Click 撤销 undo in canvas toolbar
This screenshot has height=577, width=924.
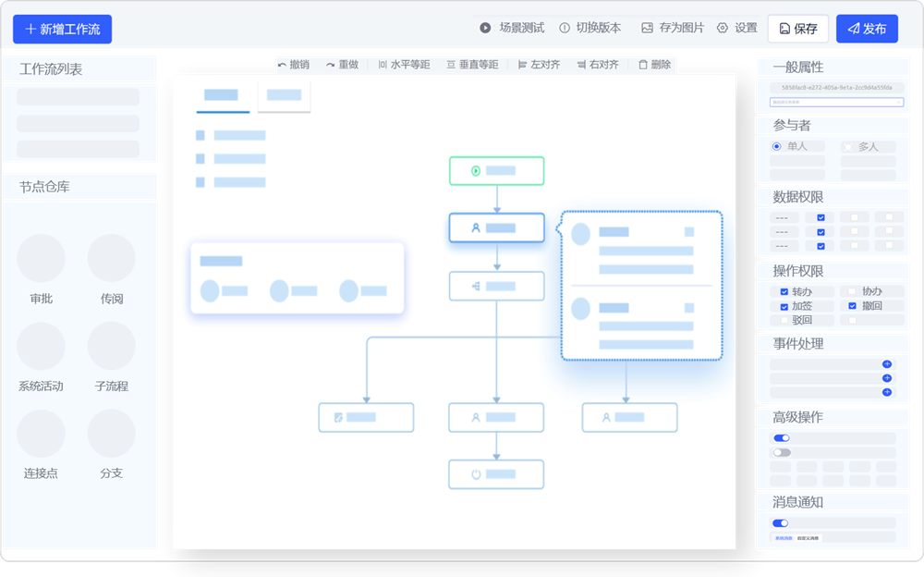[294, 65]
